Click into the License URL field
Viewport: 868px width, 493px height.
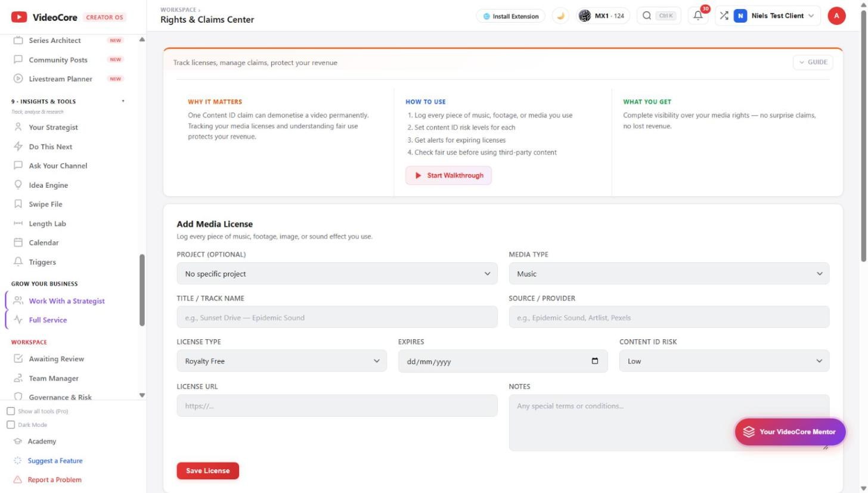point(337,405)
